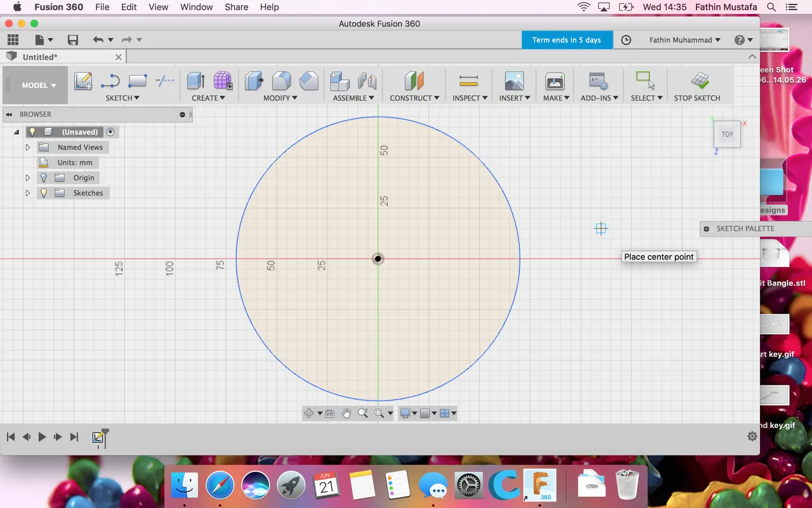Activate the Unsaved component radio button

click(110, 132)
